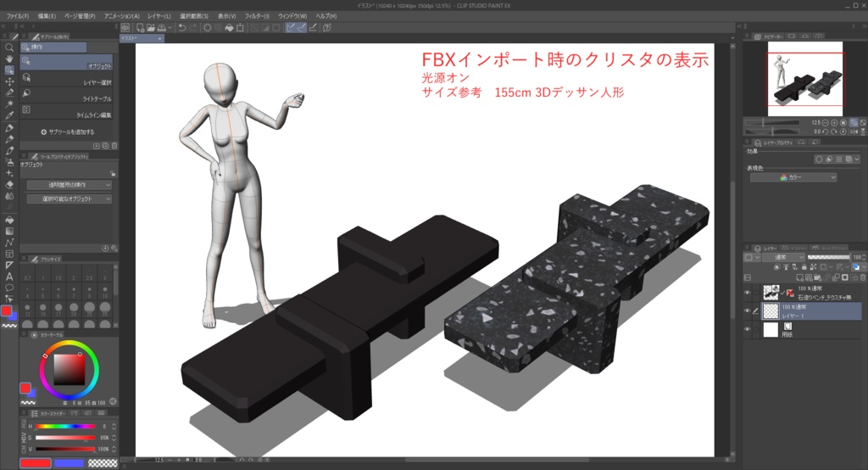
Task: Click the Redo arrow in command bar
Action: [x=192, y=27]
